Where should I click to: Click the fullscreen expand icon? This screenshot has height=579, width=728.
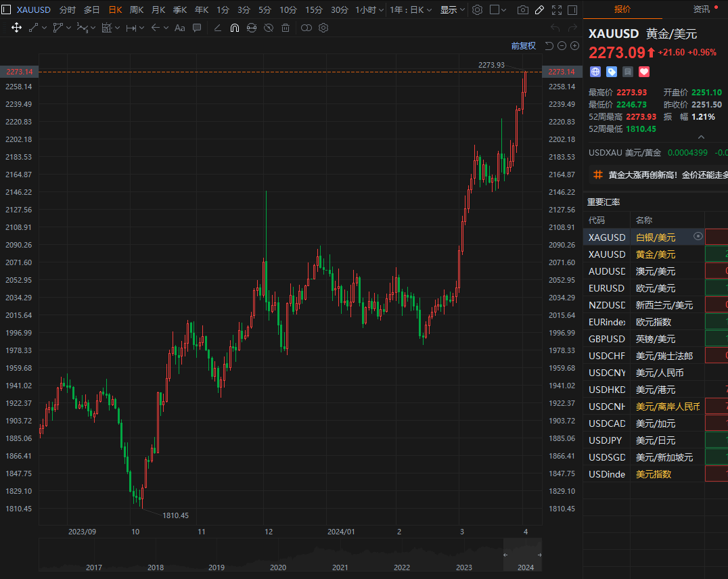tap(556, 10)
